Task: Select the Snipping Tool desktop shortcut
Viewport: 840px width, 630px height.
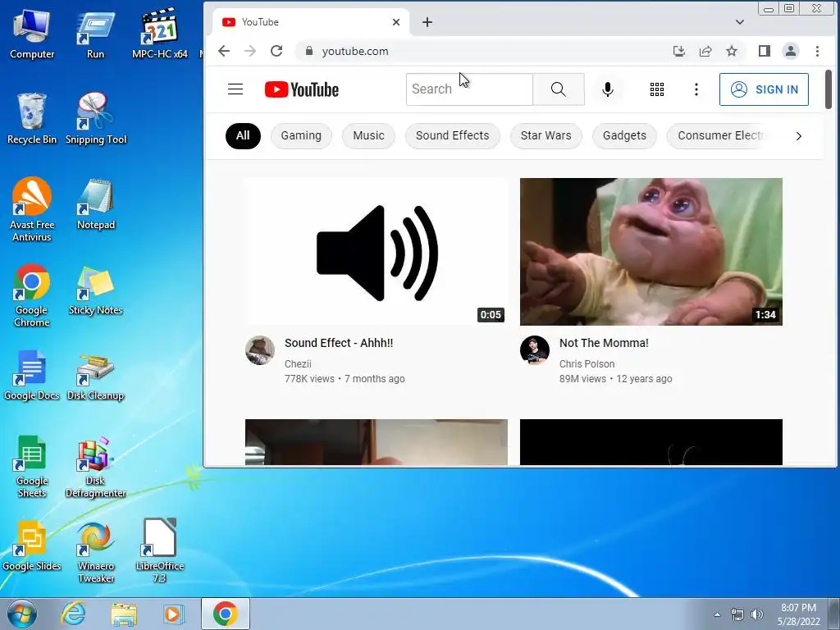Action: (x=96, y=119)
